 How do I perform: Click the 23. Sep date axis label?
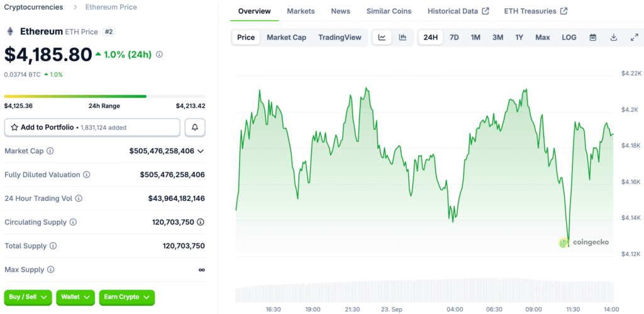pyautogui.click(x=391, y=309)
